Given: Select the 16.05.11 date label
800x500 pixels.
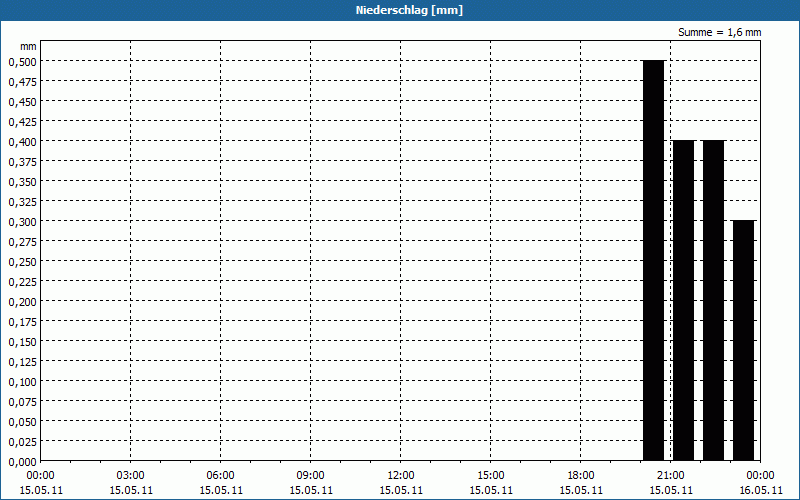Looking at the screenshot, I should tap(761, 490).
